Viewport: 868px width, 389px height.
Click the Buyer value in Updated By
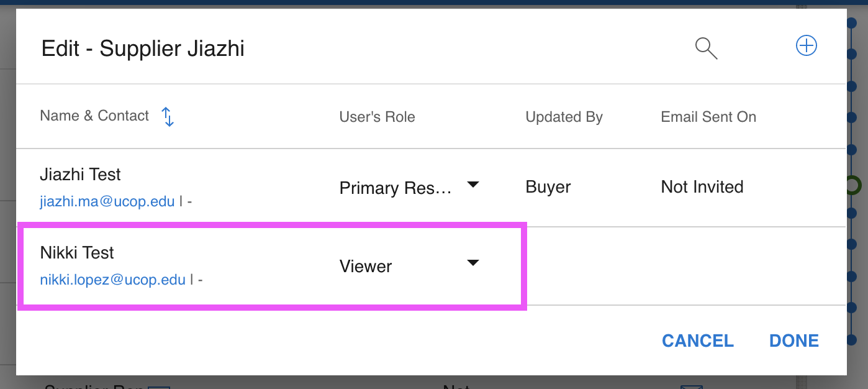click(548, 187)
